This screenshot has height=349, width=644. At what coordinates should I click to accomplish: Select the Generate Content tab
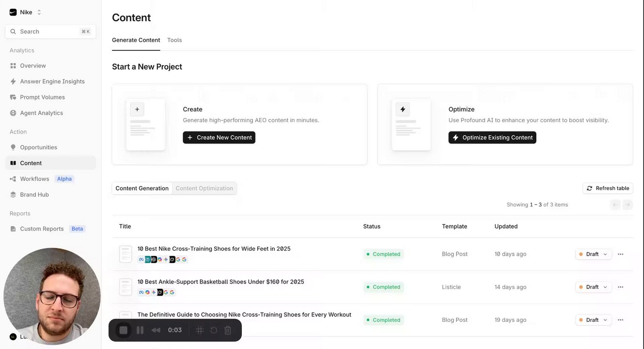coord(136,40)
